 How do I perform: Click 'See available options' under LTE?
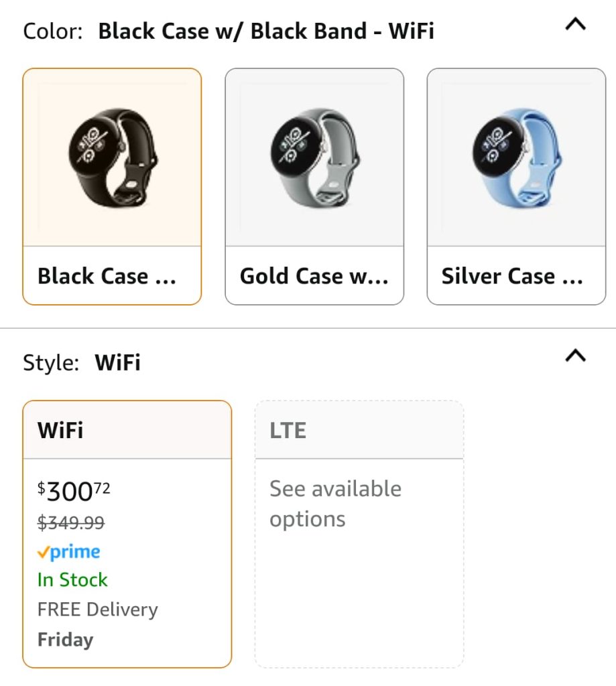pyautogui.click(x=335, y=504)
